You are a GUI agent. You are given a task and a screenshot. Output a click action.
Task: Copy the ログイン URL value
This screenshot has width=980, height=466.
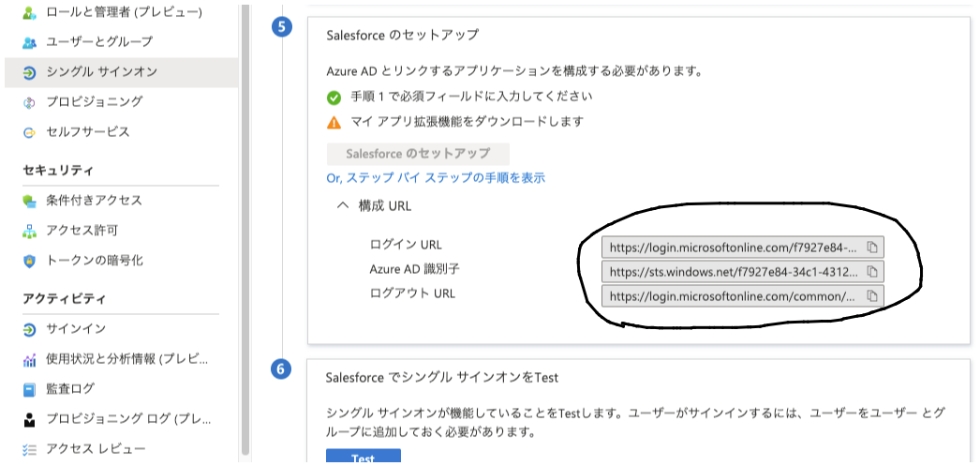click(x=872, y=248)
